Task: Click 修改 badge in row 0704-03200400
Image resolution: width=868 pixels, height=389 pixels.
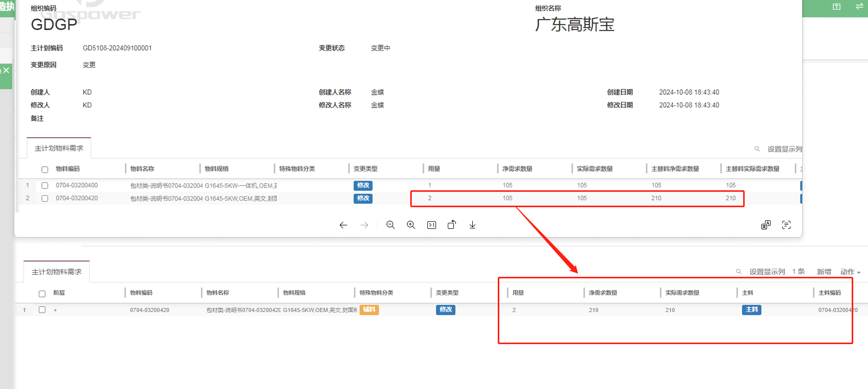Action: pyautogui.click(x=363, y=186)
